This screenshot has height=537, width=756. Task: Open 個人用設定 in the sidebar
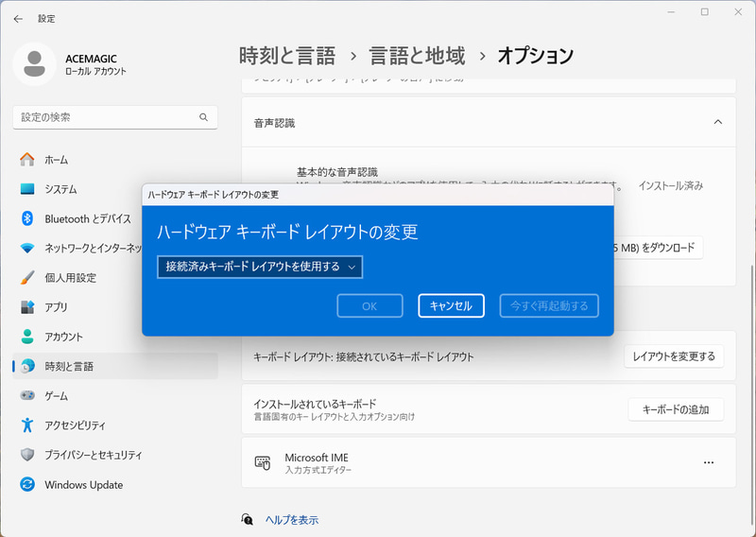pyautogui.click(x=115, y=277)
